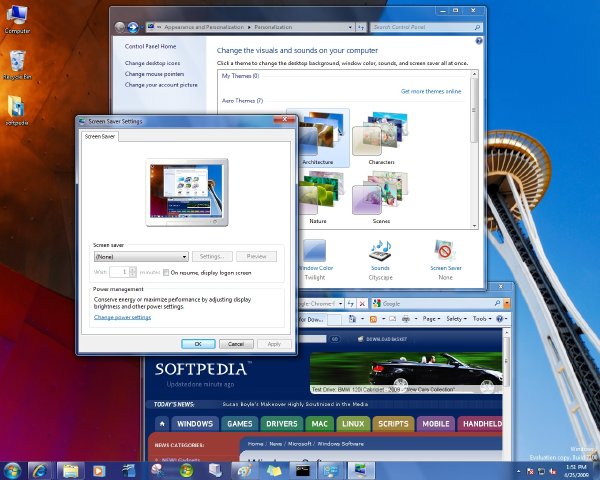Open the MAC tab on Softpedia
The image size is (600, 480).
320,424
